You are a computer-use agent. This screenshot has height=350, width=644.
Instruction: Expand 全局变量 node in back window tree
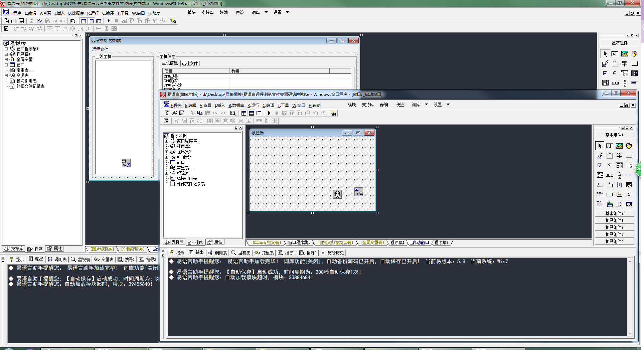click(6, 59)
